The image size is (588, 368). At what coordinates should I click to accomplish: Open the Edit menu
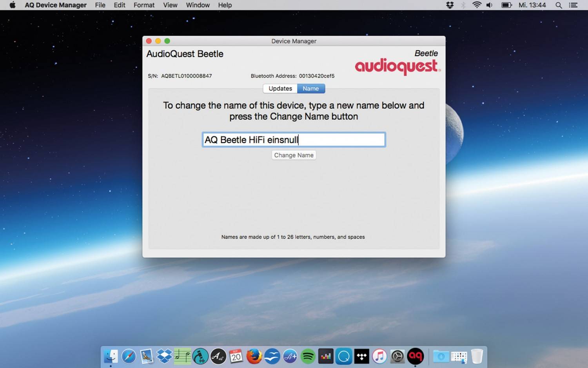coord(120,5)
